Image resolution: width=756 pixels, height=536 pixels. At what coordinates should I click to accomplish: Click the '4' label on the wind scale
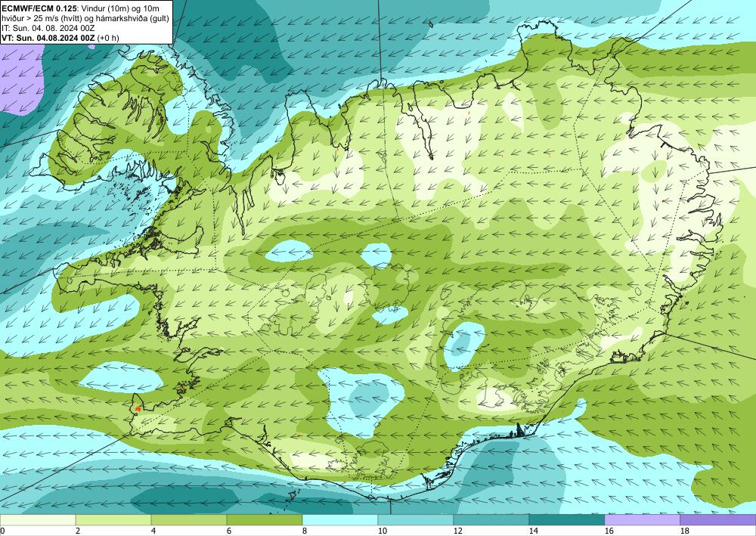coord(153,531)
